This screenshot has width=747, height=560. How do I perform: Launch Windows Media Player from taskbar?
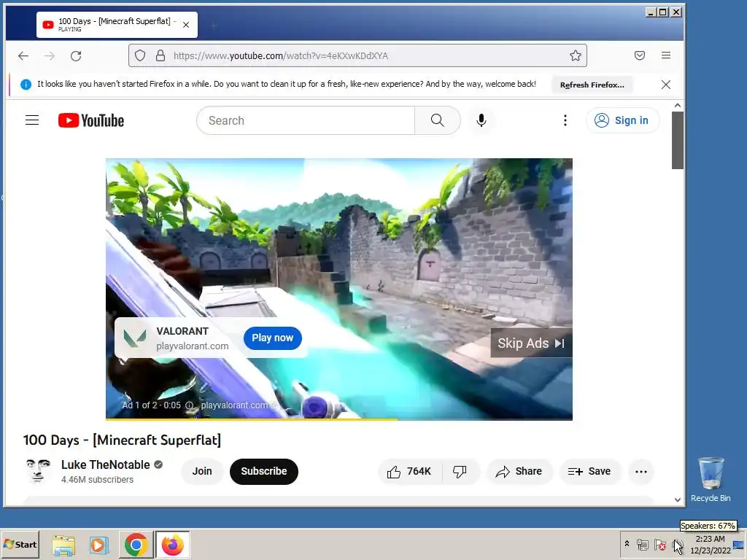(x=99, y=545)
